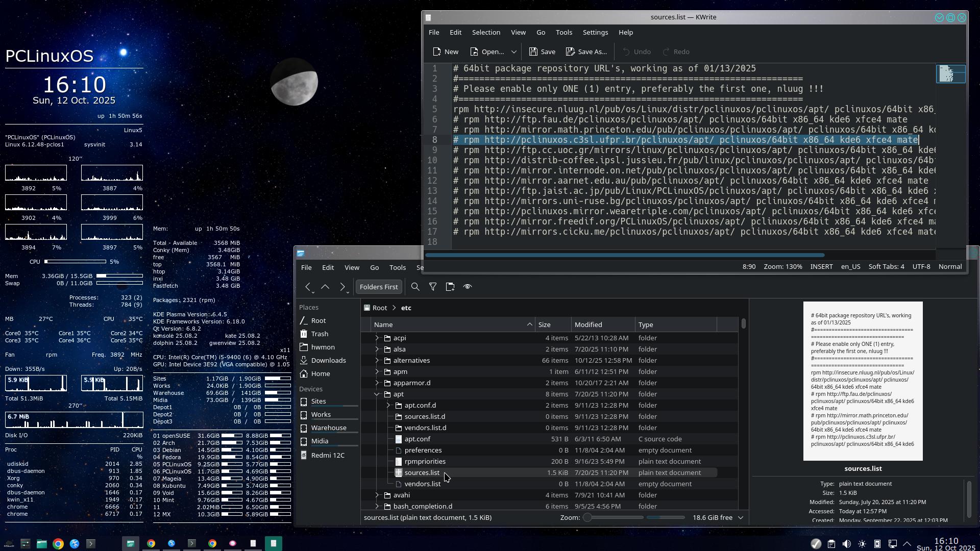This screenshot has height=551, width=980.
Task: Select the rpmpriorities file
Action: point(425,461)
